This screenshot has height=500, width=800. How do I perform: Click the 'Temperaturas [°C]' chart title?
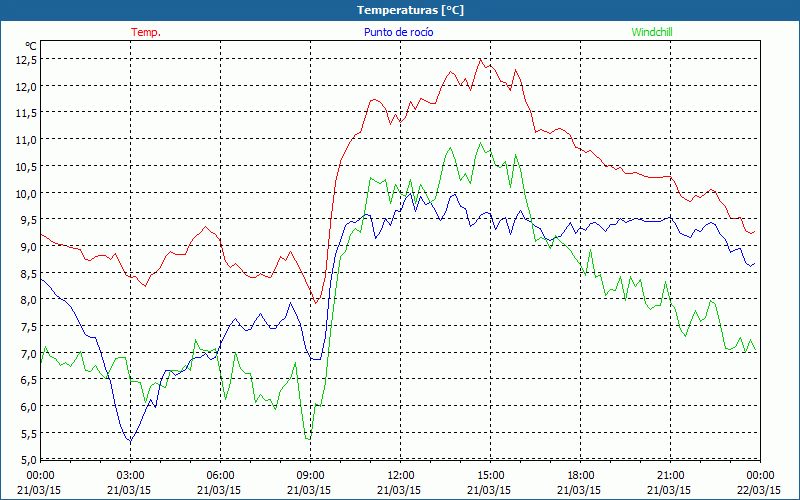(410, 10)
